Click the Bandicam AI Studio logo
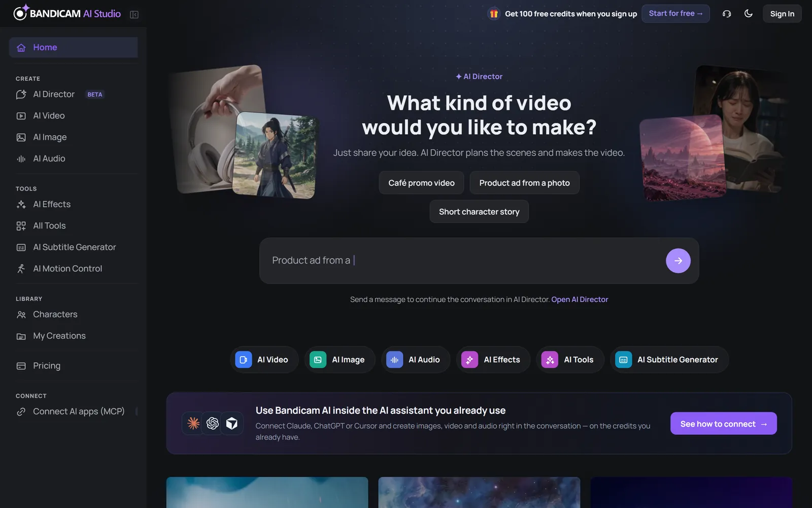This screenshot has height=508, width=812. click(67, 14)
